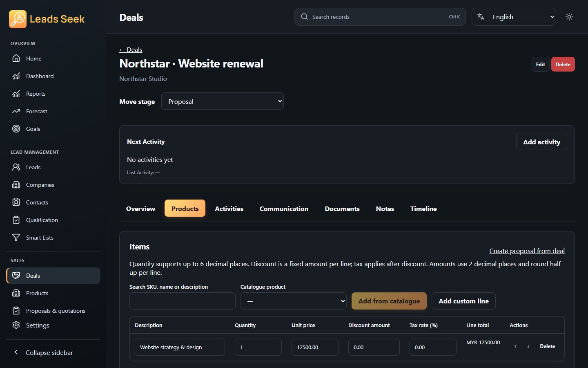Click Add custom line button
The height and width of the screenshot is (368, 588).
(x=463, y=301)
